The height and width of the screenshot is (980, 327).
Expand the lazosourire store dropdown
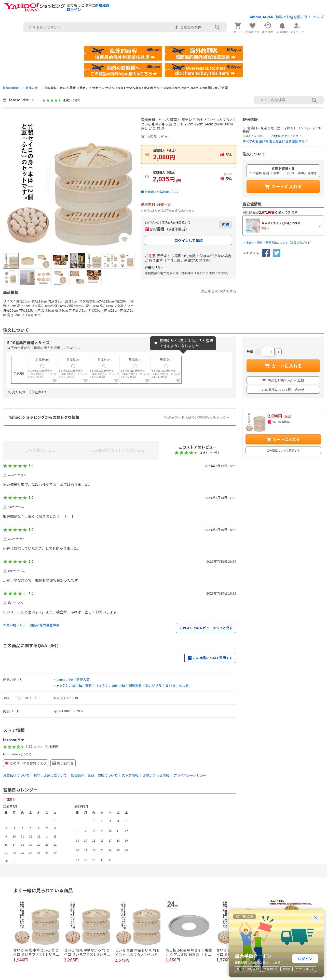coord(19,100)
